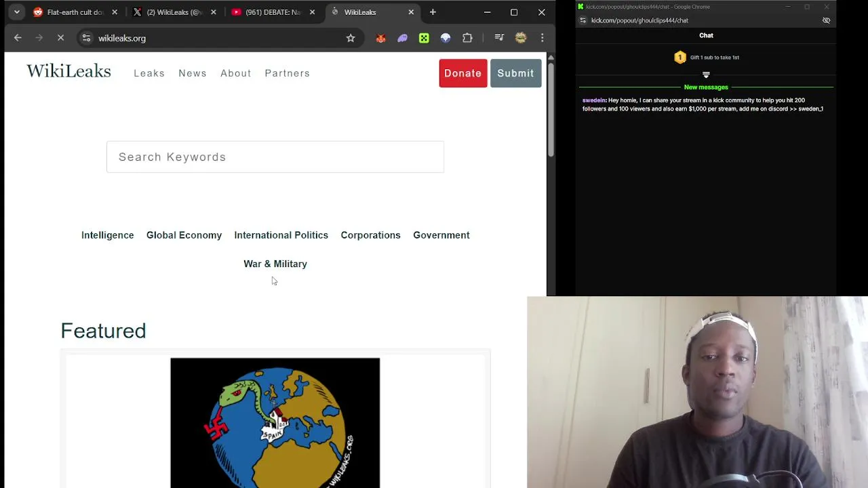Open the Leaks menu item
Screen dimensions: 868x488
tap(149, 73)
